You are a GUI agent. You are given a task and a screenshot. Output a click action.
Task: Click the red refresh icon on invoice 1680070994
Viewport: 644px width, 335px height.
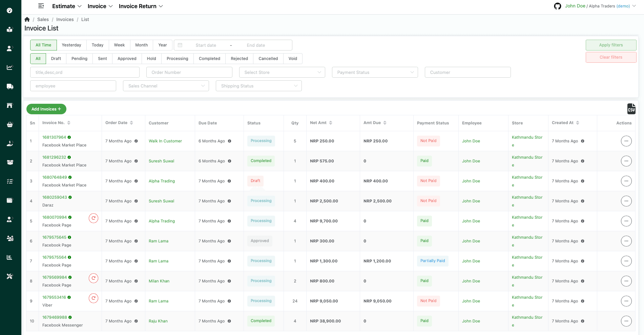[94, 218]
